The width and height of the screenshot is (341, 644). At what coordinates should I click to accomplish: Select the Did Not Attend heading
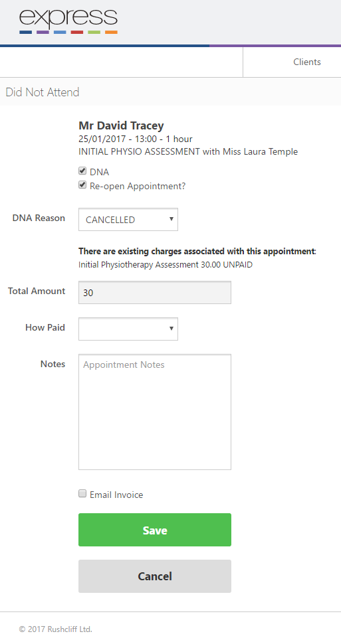tap(43, 92)
